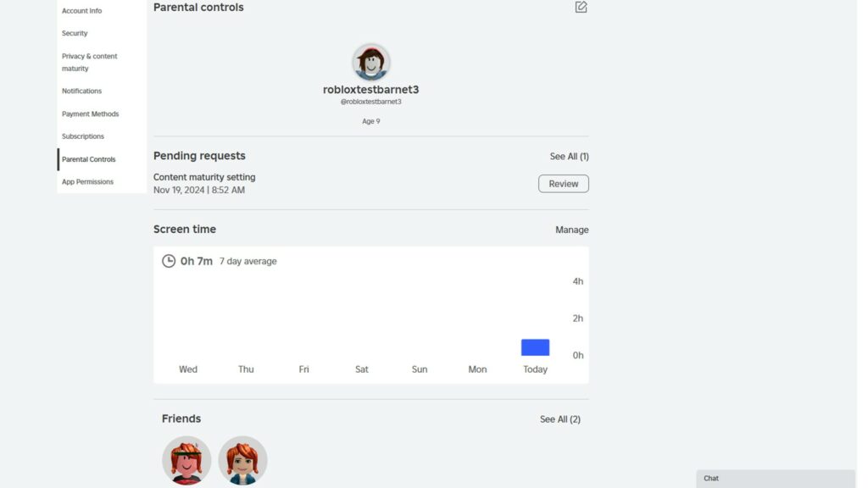Click the @robloxtestbarnet3 username handle
The height and width of the screenshot is (488, 868).
(371, 102)
